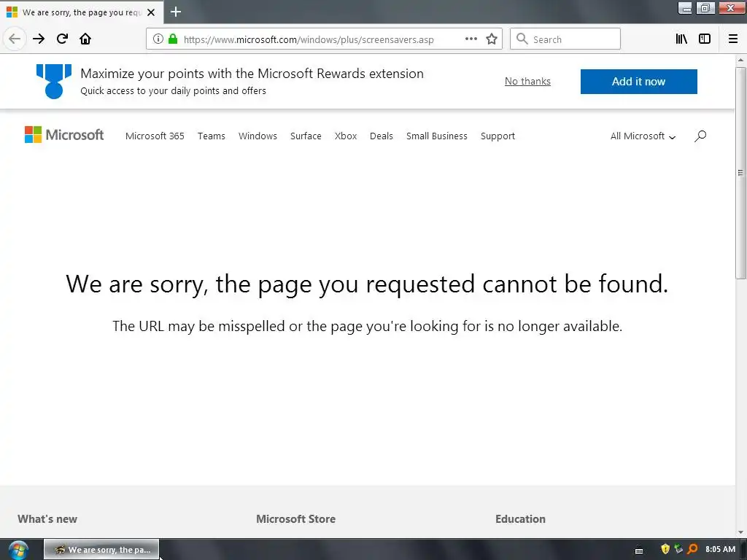
Task: Open the browser home page
Action: [85, 39]
